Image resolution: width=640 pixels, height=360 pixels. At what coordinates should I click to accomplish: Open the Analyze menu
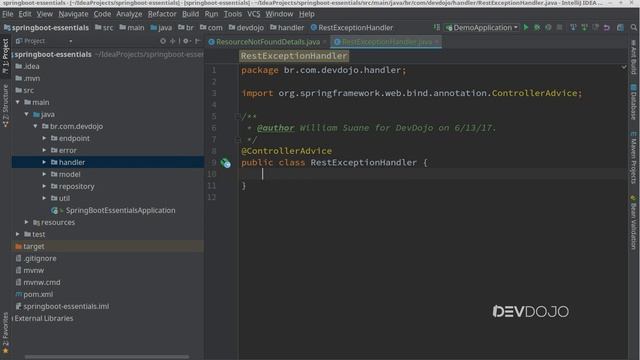pos(129,14)
